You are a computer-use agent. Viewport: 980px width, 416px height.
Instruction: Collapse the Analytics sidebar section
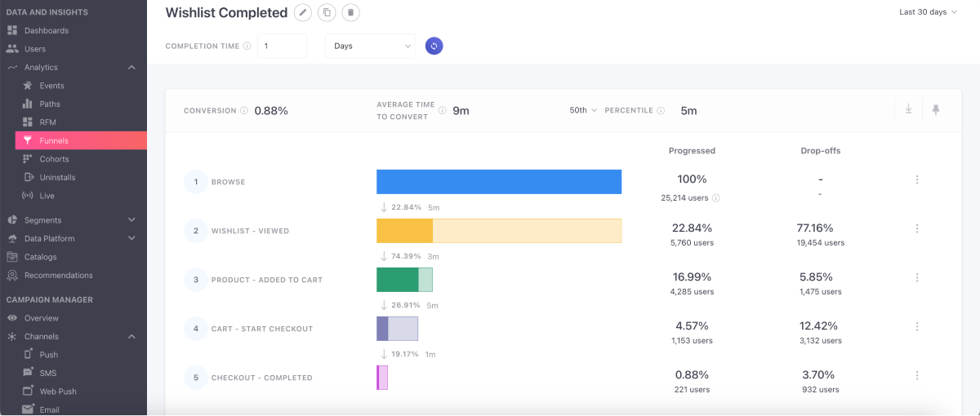click(131, 68)
